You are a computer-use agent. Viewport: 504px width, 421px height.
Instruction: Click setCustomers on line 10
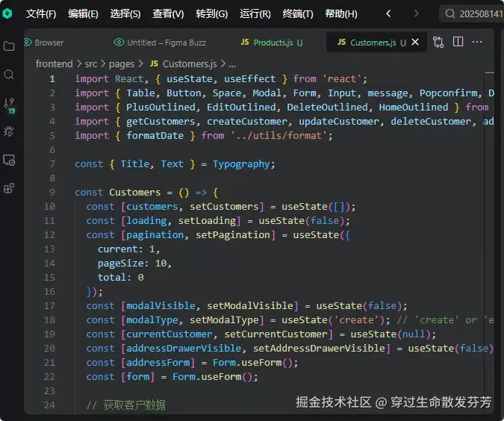point(224,206)
